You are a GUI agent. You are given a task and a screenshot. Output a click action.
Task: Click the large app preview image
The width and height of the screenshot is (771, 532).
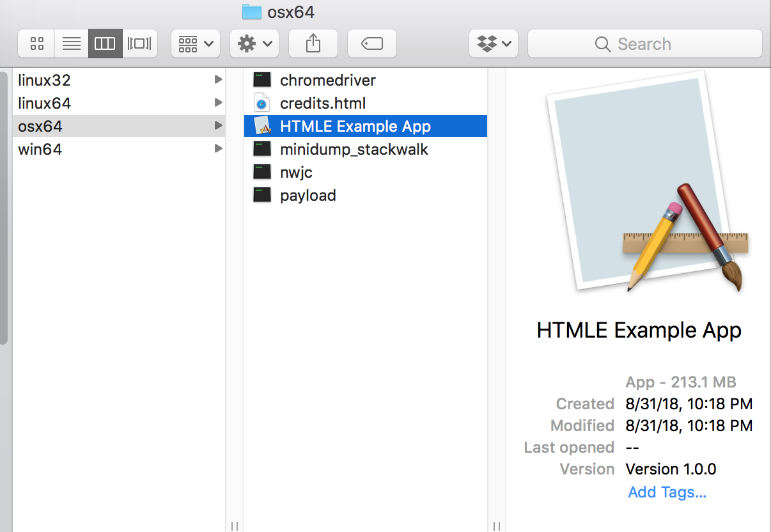(x=646, y=182)
